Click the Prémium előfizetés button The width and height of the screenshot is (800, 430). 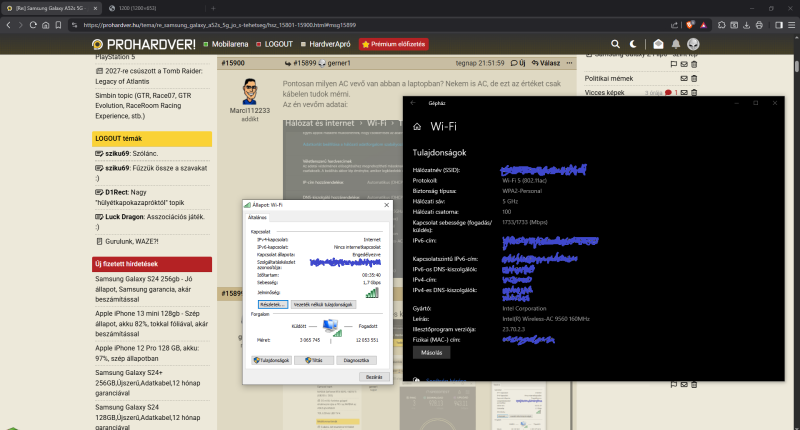(393, 44)
